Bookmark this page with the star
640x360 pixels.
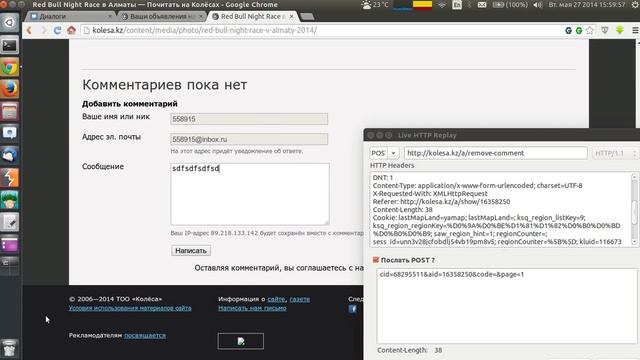(590, 30)
